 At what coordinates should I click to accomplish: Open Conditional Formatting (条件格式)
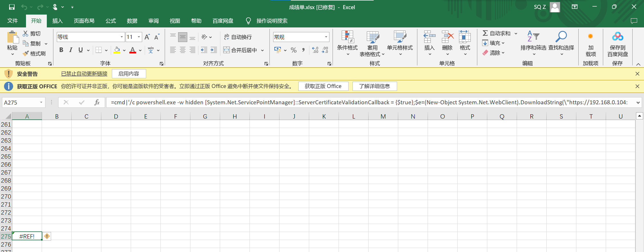point(347,43)
